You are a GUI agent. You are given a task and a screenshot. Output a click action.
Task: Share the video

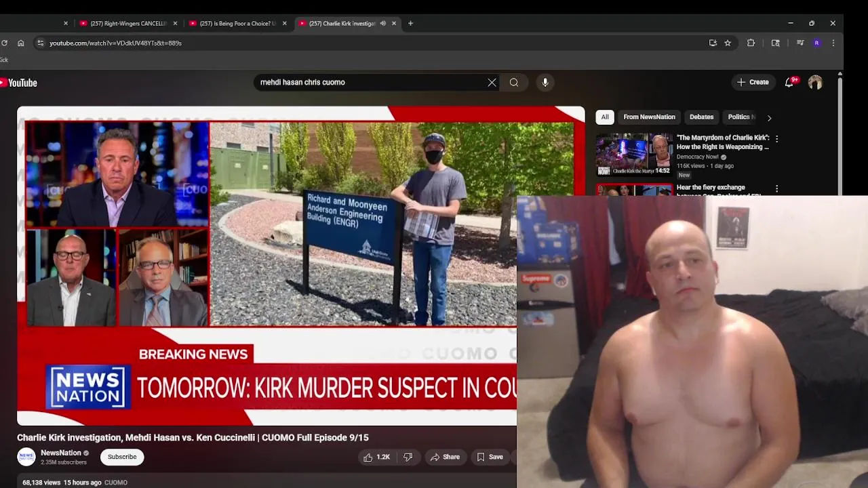445,457
